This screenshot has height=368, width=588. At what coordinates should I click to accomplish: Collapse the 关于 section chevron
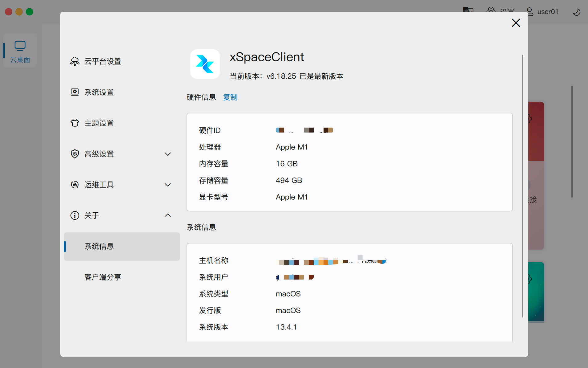(x=168, y=215)
